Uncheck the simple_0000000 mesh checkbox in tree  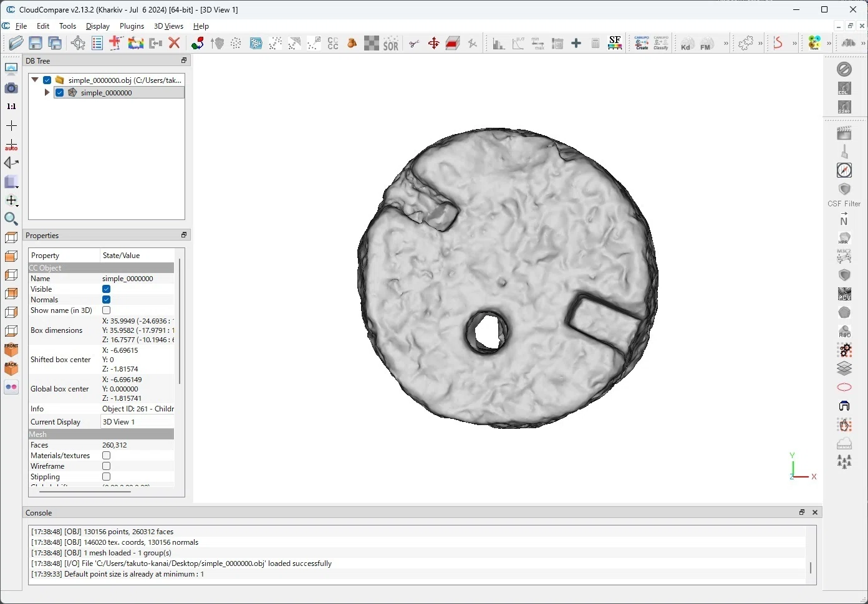pos(60,92)
